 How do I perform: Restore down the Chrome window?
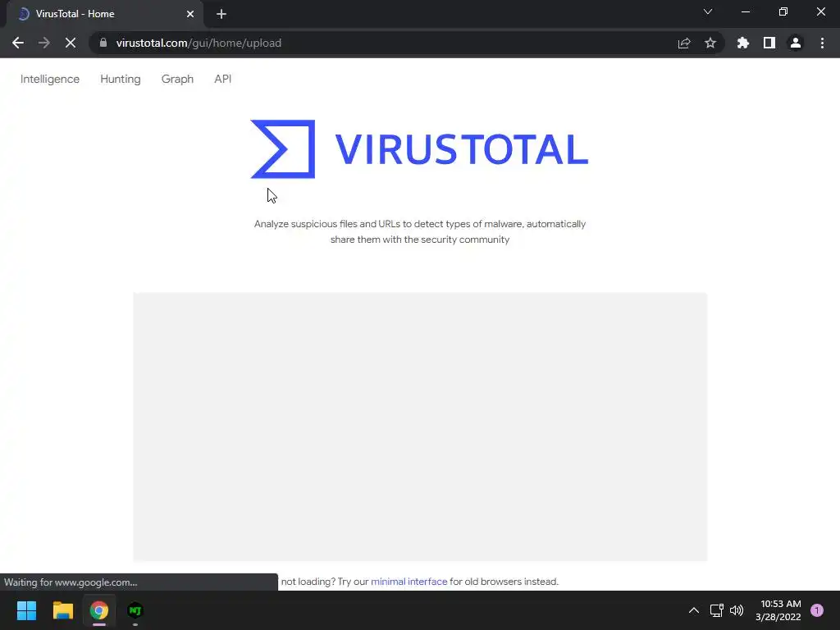coord(783,11)
